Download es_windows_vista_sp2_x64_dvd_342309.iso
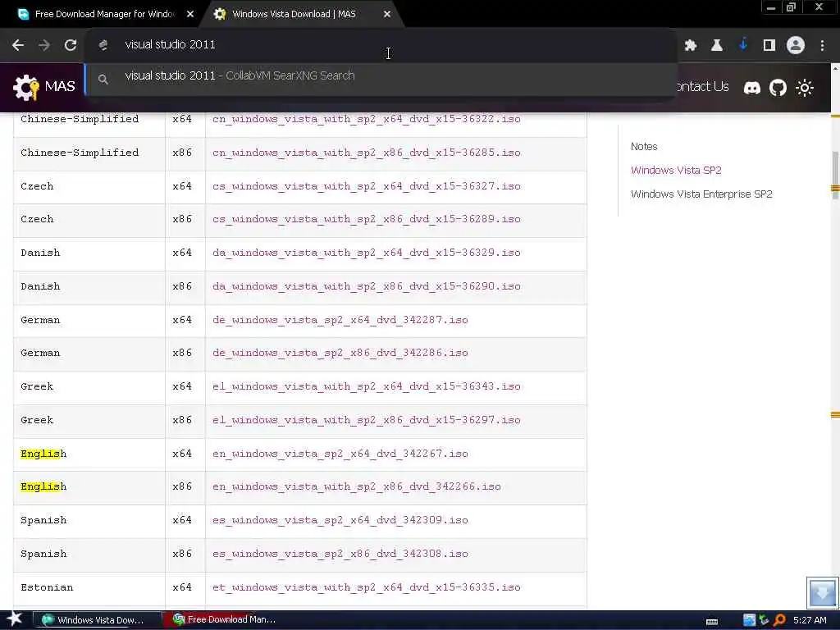This screenshot has height=630, width=840. point(340,520)
